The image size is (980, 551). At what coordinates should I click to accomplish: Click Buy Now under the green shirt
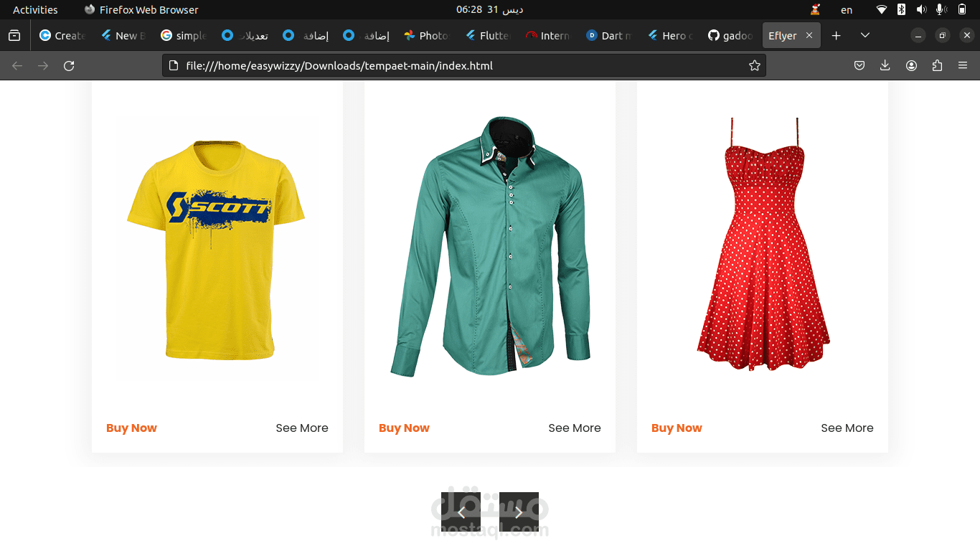coord(404,428)
